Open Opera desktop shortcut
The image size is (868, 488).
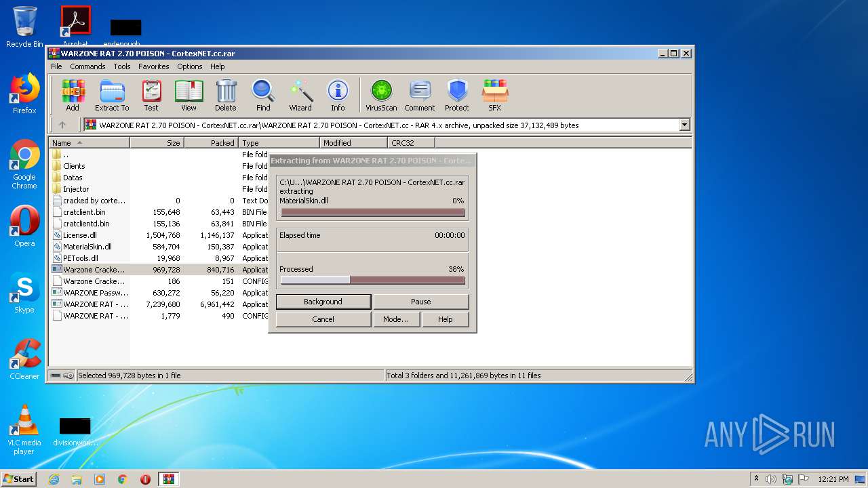coord(24,226)
